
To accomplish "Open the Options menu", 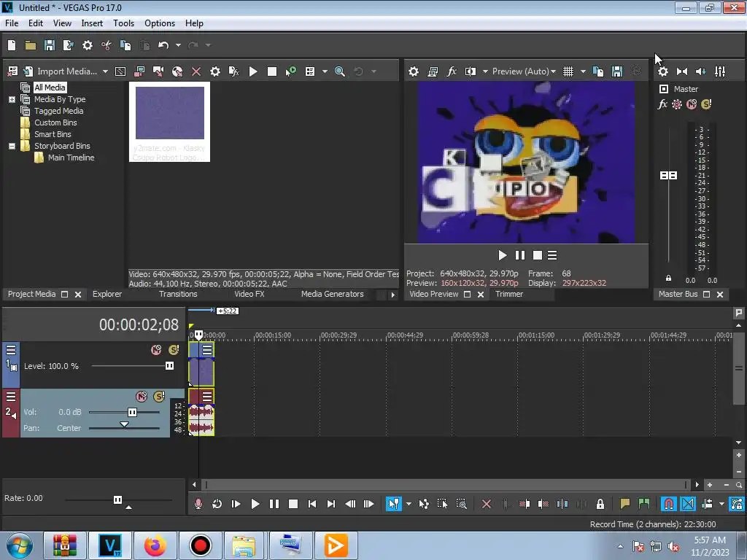I will [x=160, y=23].
